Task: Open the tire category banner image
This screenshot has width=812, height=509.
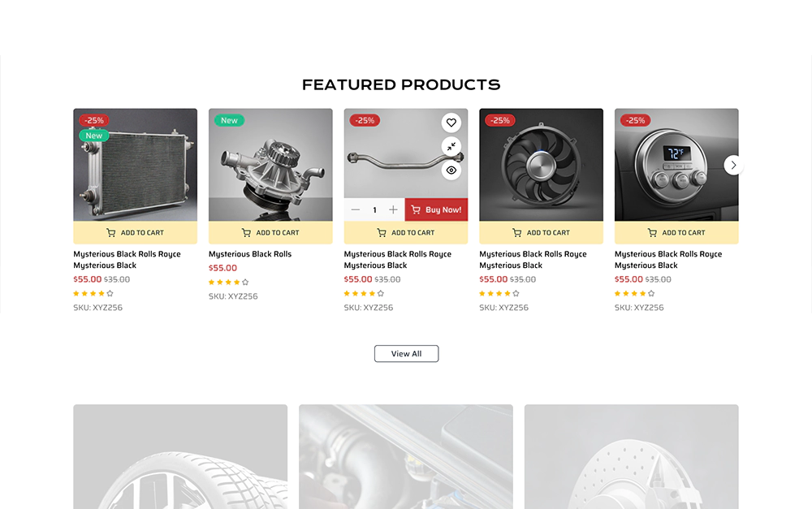Action: 180,457
